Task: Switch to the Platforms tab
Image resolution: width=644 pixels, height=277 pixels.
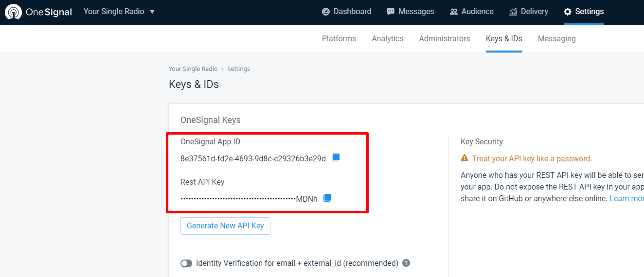Action: coord(339,38)
